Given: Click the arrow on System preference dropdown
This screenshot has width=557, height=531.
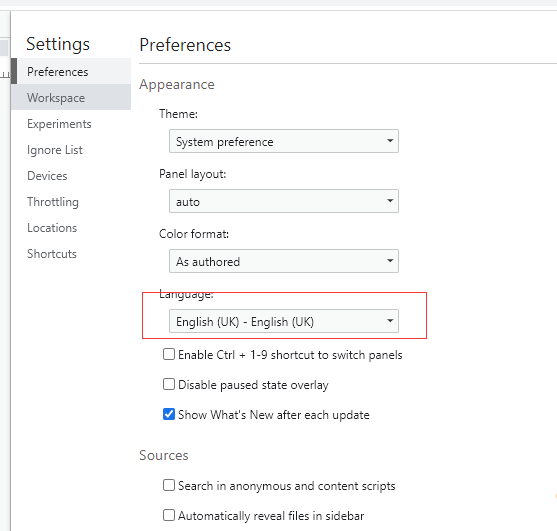Looking at the screenshot, I should coord(390,141).
